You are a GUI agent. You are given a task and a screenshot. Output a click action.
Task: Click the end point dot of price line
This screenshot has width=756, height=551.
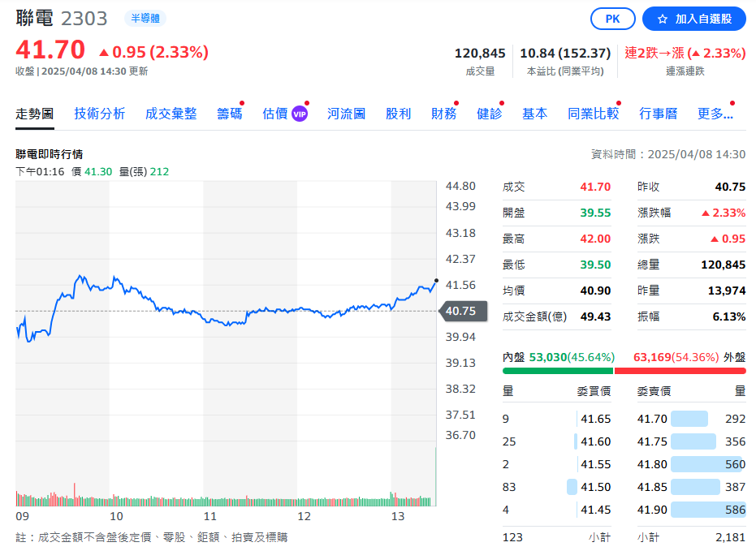pyautogui.click(x=436, y=280)
